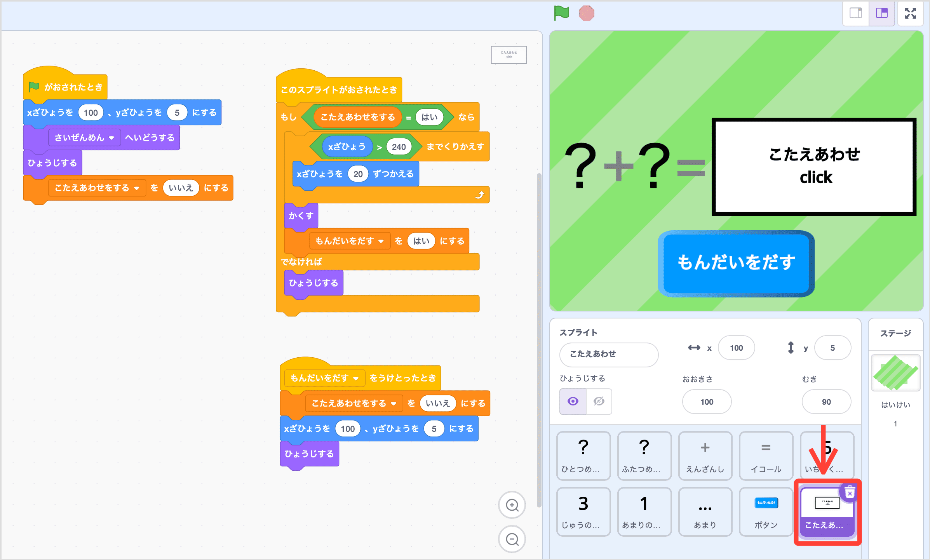Select the ボタン sprite thumbnail
The width and height of the screenshot is (930, 560).
click(765, 512)
